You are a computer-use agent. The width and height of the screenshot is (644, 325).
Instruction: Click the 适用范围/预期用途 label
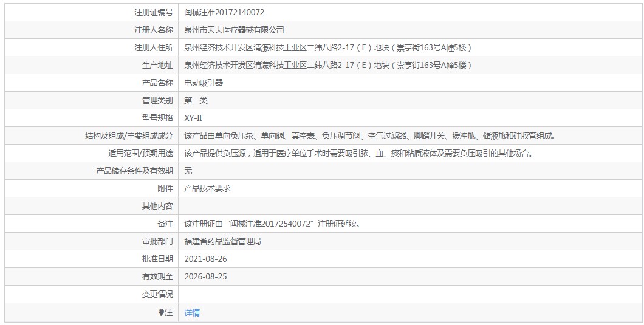tap(140, 154)
